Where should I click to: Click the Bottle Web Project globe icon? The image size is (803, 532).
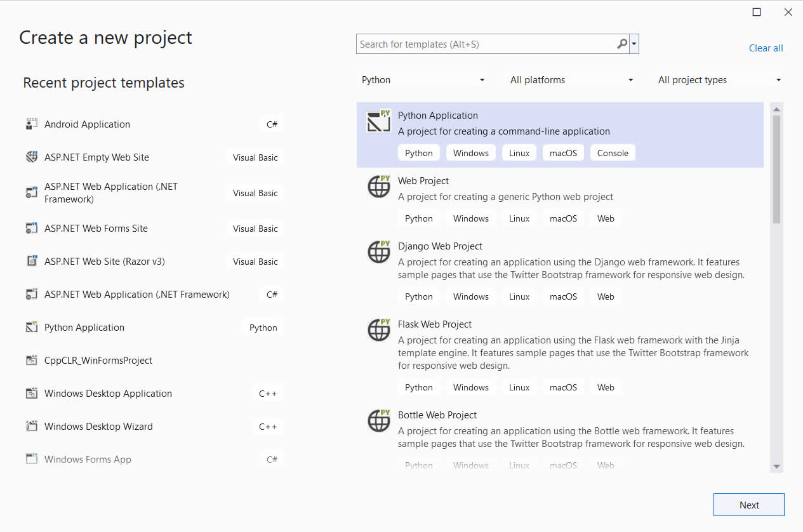pyautogui.click(x=379, y=420)
